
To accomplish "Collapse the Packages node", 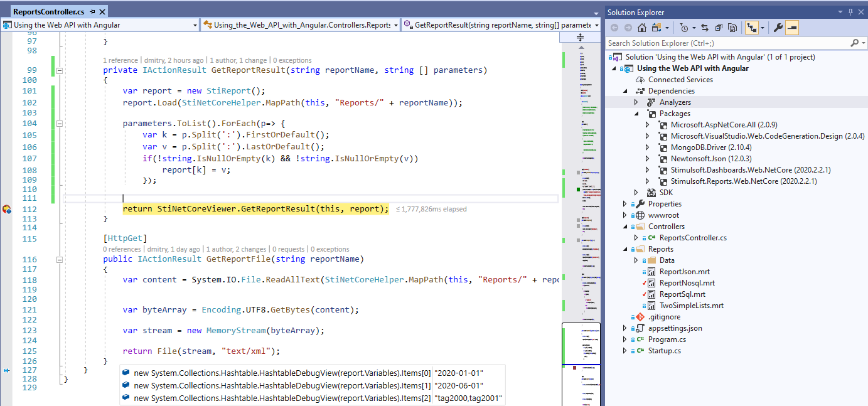I will pos(636,114).
